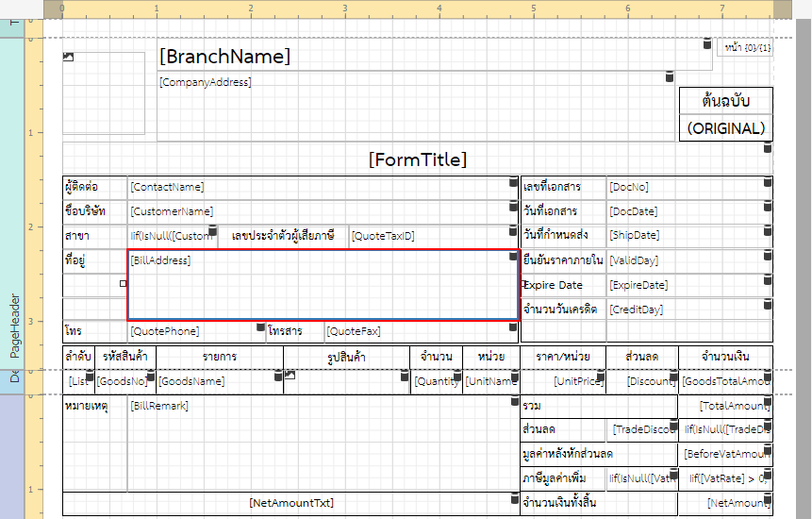Select the [TotalAmount] field
This screenshot has height=519, width=812.
point(725,406)
